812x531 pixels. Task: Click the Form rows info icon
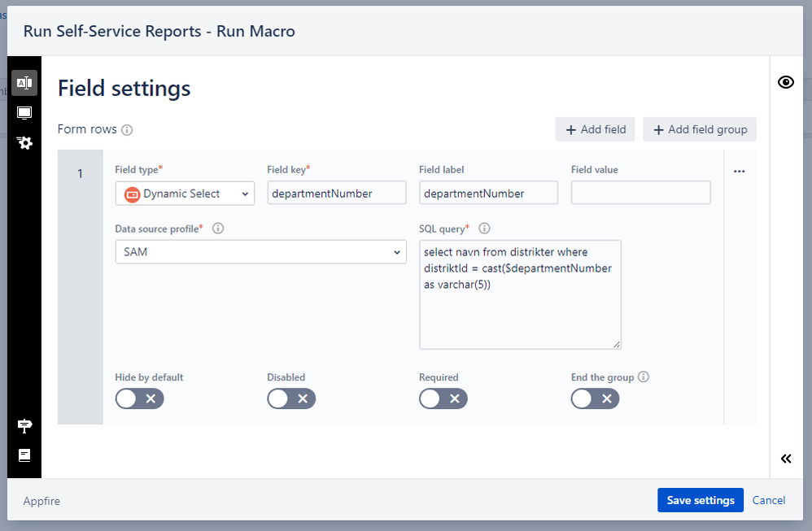pyautogui.click(x=127, y=130)
